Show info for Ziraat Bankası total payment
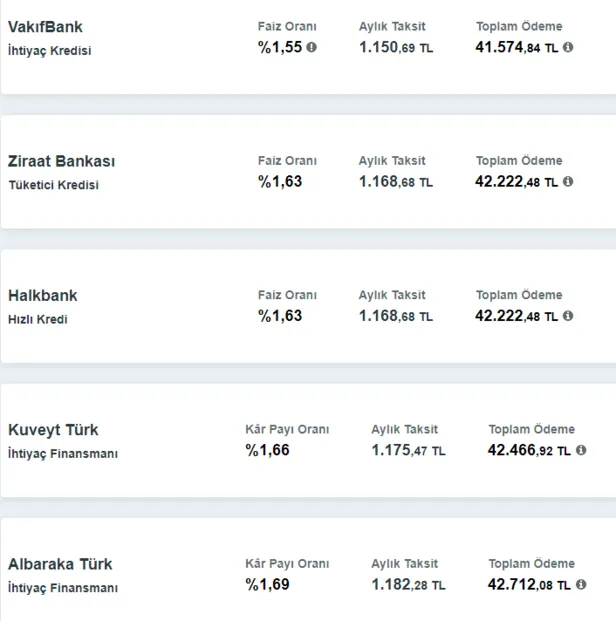The height and width of the screenshot is (621, 616). tap(568, 182)
